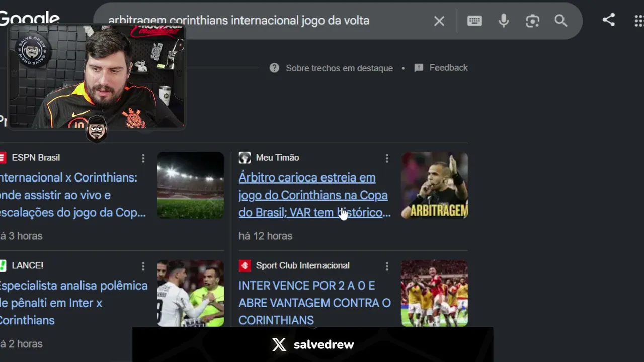Open 'INTER VENCE POR 2 A 0' article
The height and width of the screenshot is (362, 644).
coord(314,303)
